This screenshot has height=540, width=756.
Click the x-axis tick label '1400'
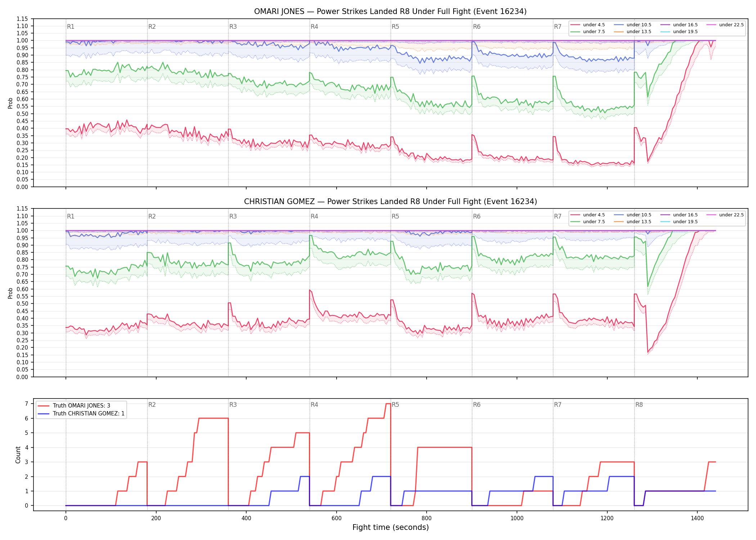[697, 518]
